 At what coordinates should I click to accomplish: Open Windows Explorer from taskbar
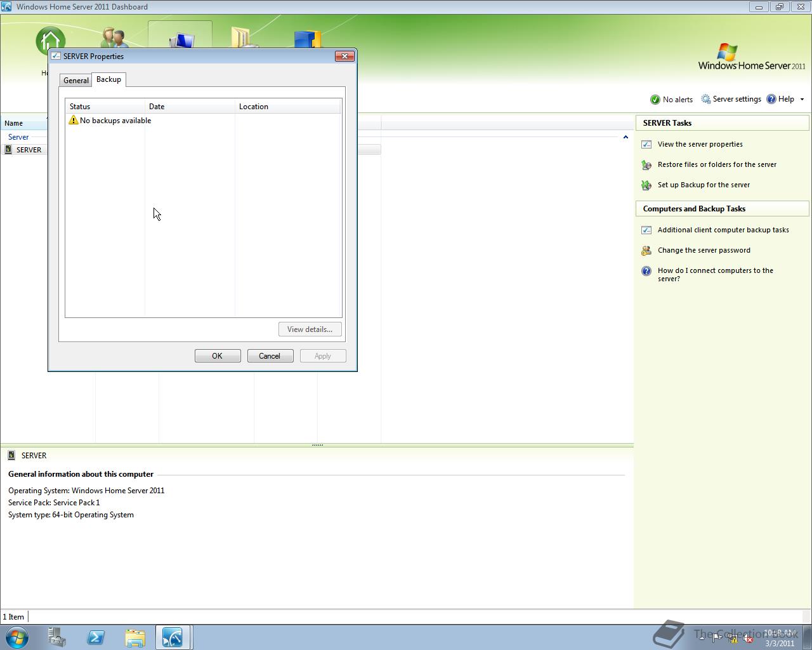click(x=135, y=637)
